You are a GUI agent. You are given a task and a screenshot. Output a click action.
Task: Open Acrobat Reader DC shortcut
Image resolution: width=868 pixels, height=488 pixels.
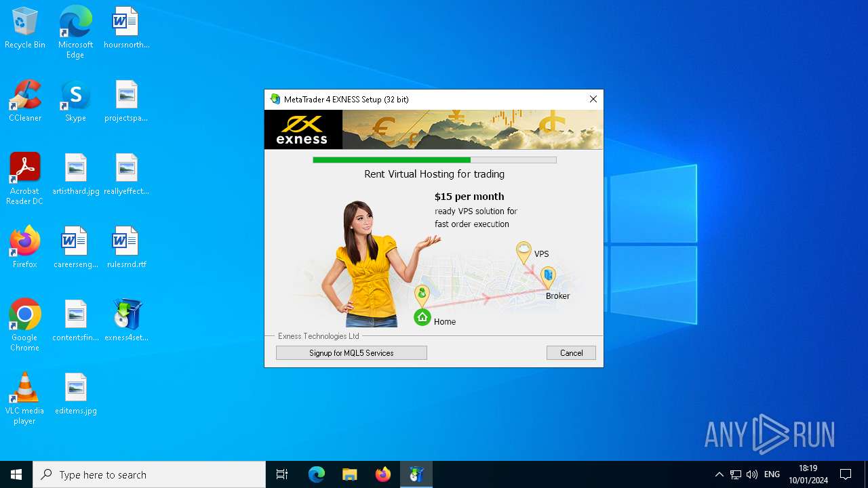click(x=25, y=178)
